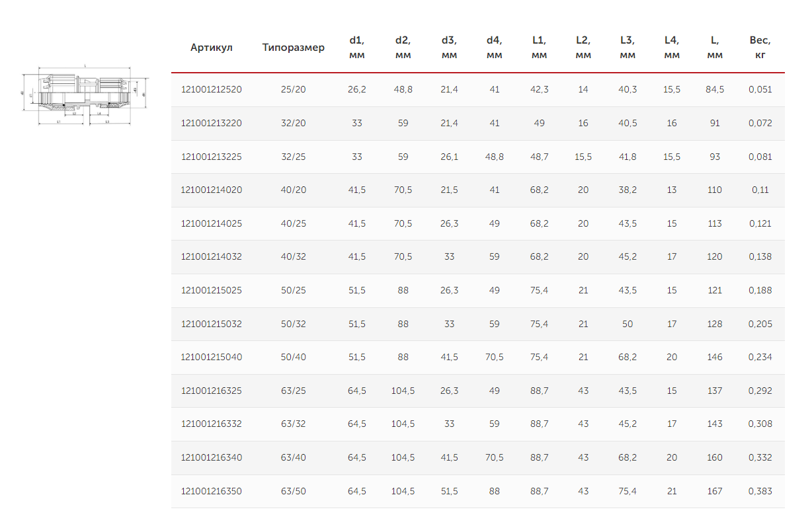Image resolution: width=812 pixels, height=530 pixels.
Task: Click weight value 0,072
Action: [x=760, y=123]
